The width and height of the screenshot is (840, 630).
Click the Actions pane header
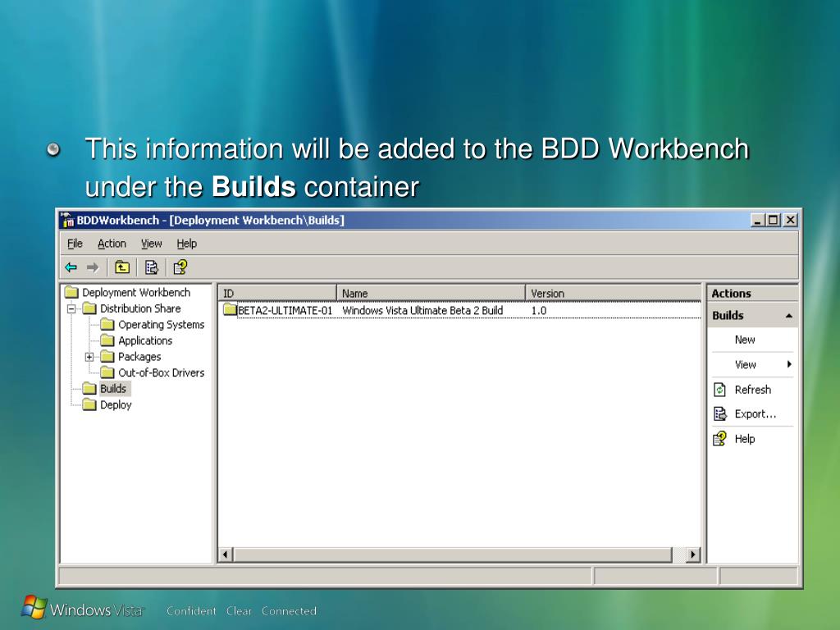pos(752,294)
